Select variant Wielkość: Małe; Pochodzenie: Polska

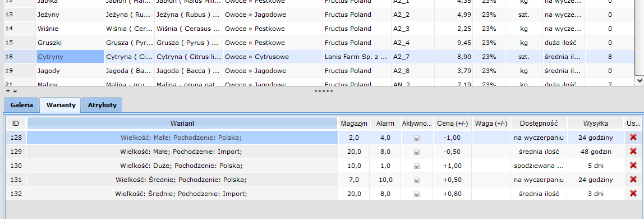(182, 138)
